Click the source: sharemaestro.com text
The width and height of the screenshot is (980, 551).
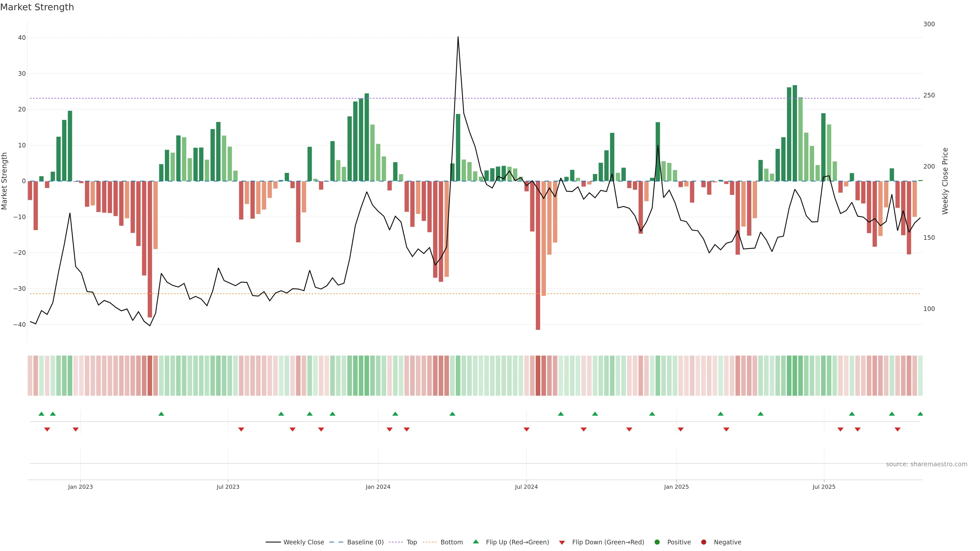pos(926,464)
